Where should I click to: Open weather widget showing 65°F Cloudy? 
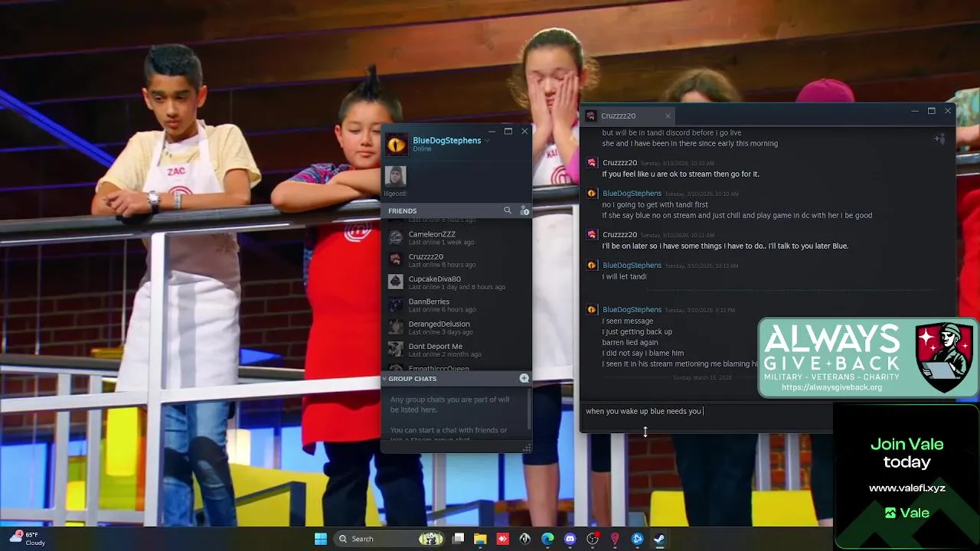coord(28,539)
